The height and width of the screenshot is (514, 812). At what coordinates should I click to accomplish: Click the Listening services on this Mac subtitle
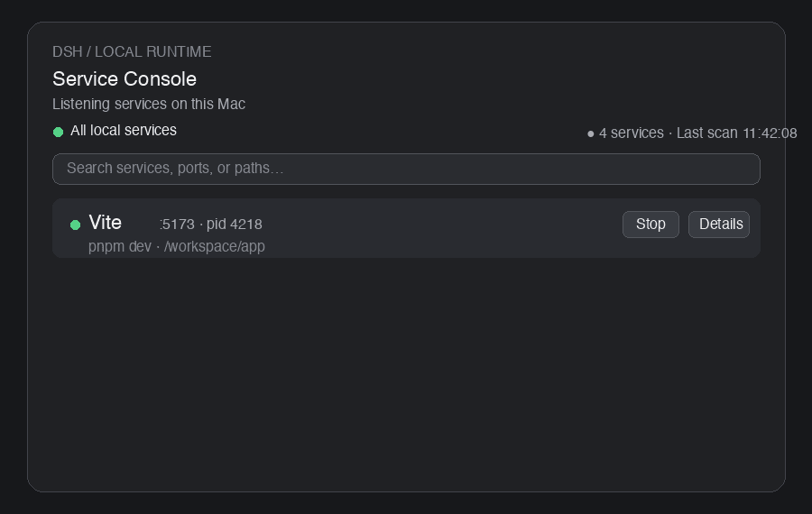149,104
